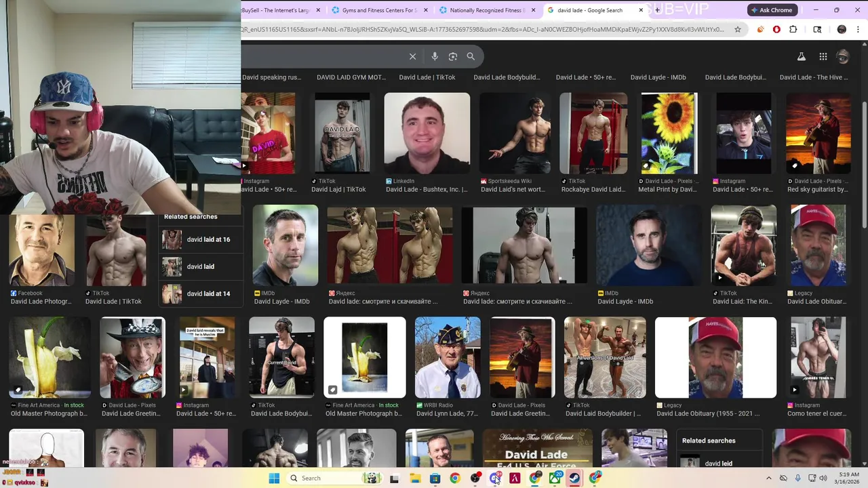The height and width of the screenshot is (488, 868).
Task: Open the Chrome profile avatar in toolbar
Action: point(842,29)
